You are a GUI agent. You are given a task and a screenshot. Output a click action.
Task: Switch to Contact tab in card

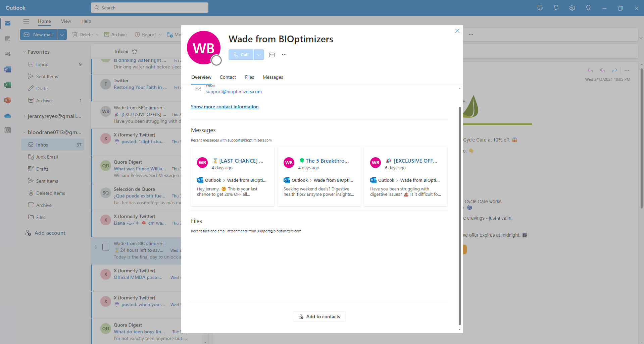pos(228,77)
